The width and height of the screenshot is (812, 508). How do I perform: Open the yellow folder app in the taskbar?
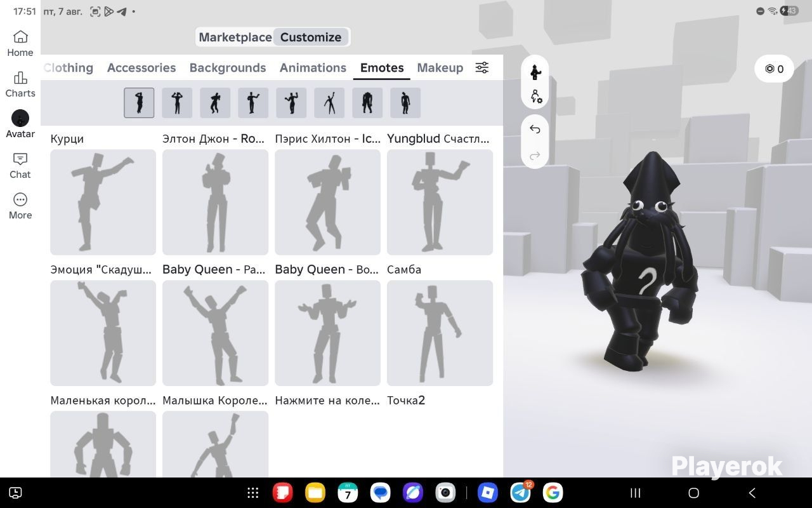[x=315, y=493]
